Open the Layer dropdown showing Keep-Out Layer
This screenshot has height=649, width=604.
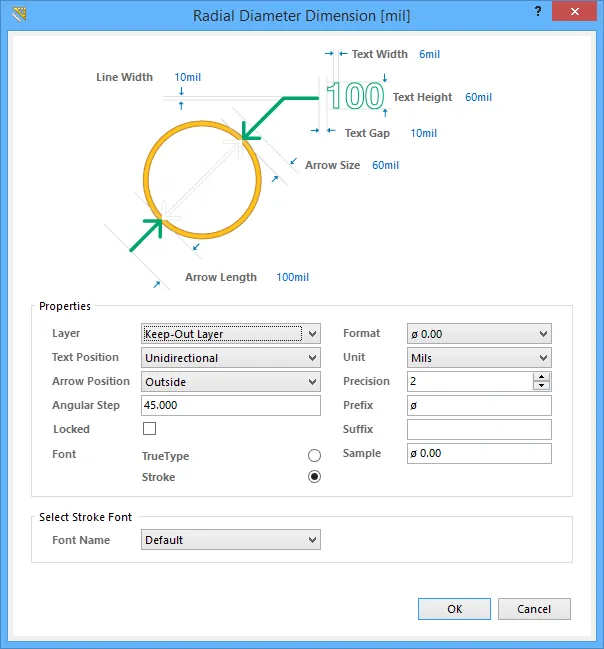(231, 334)
